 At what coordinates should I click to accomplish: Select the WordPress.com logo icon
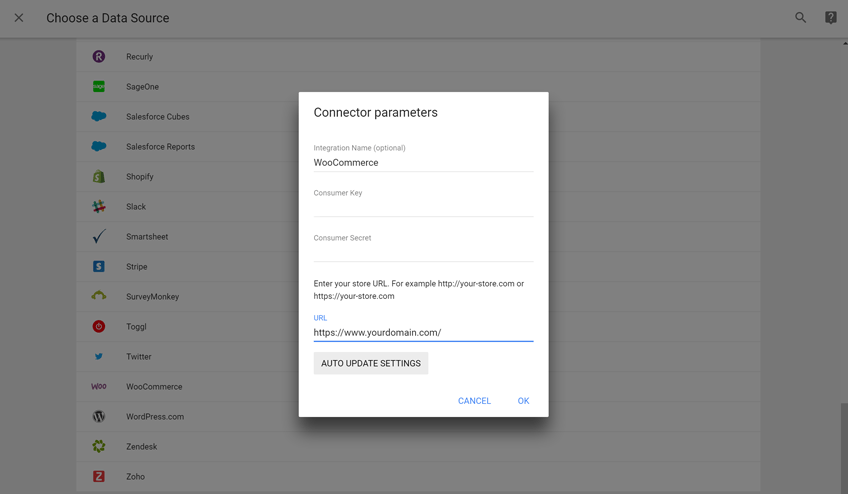tap(98, 417)
